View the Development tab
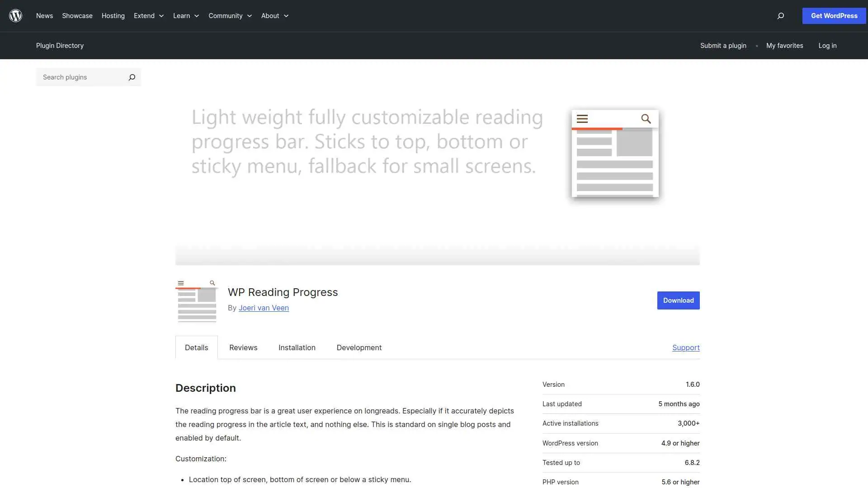This screenshot has width=868, height=488. (359, 347)
